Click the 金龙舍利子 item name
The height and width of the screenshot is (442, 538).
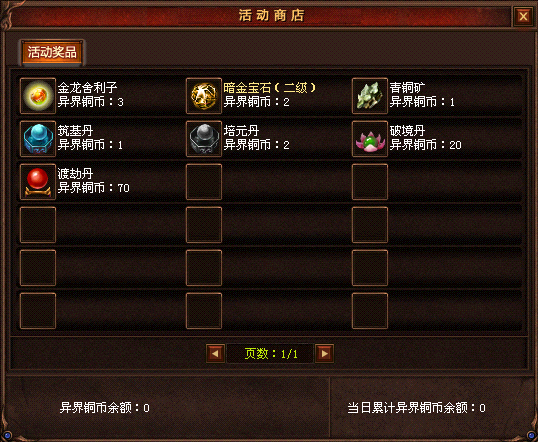(x=87, y=88)
